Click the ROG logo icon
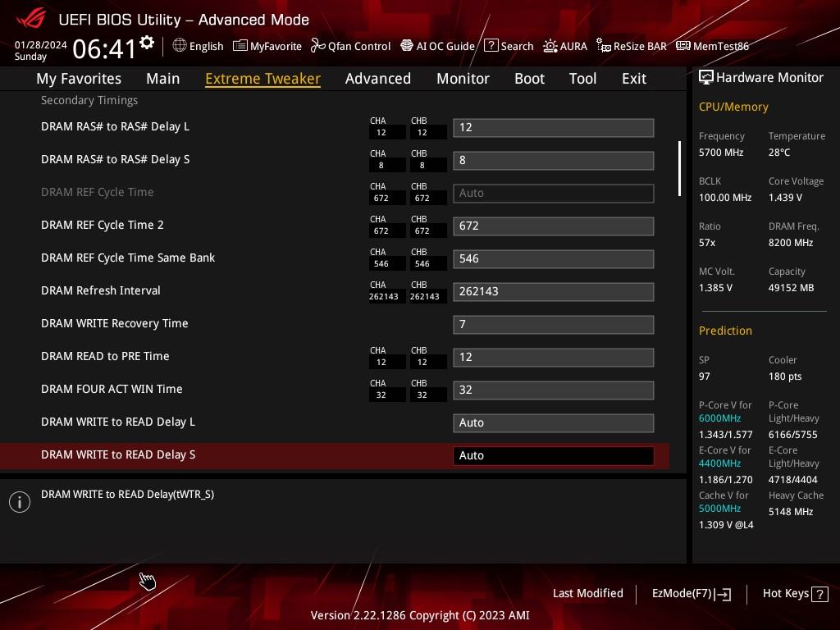The image size is (840, 630). point(31,20)
